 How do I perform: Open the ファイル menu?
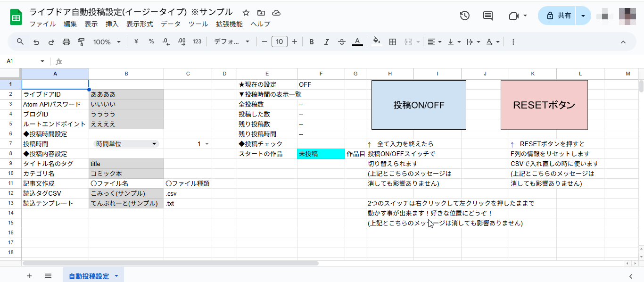tap(42, 24)
